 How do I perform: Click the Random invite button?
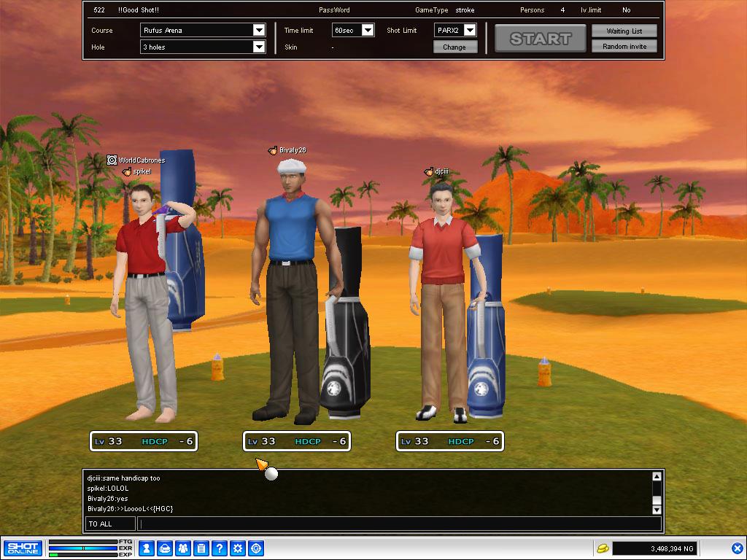[624, 47]
